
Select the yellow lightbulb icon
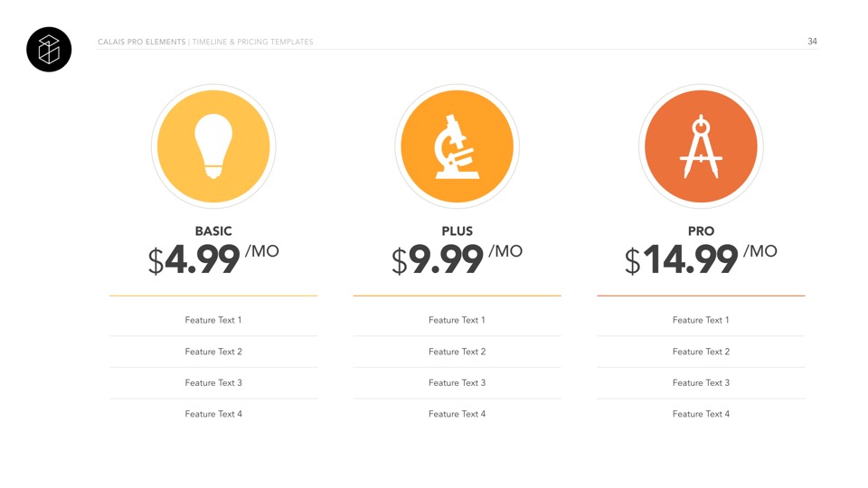pos(213,146)
